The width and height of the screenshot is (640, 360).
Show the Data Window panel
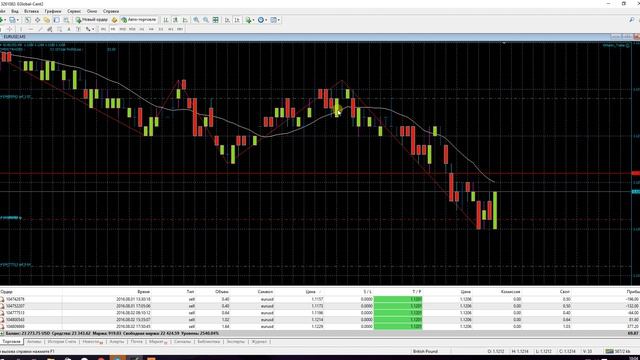pyautogui.click(x=37, y=20)
